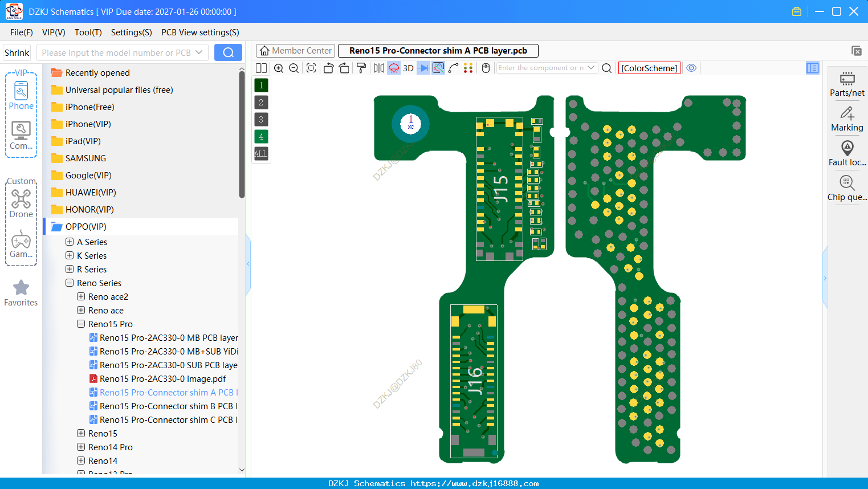Open Favorites
Screen dimensions: 868x489
coord(21,294)
